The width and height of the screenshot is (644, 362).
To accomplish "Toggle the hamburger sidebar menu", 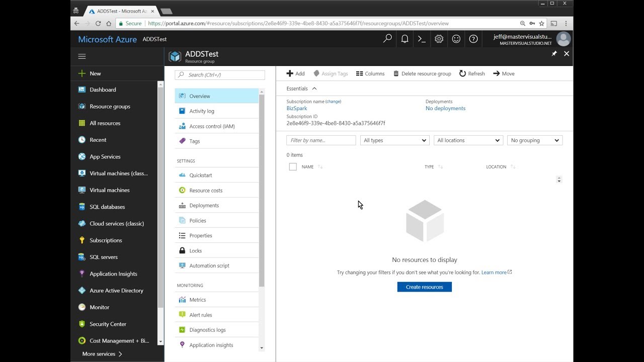I will 82,56.
